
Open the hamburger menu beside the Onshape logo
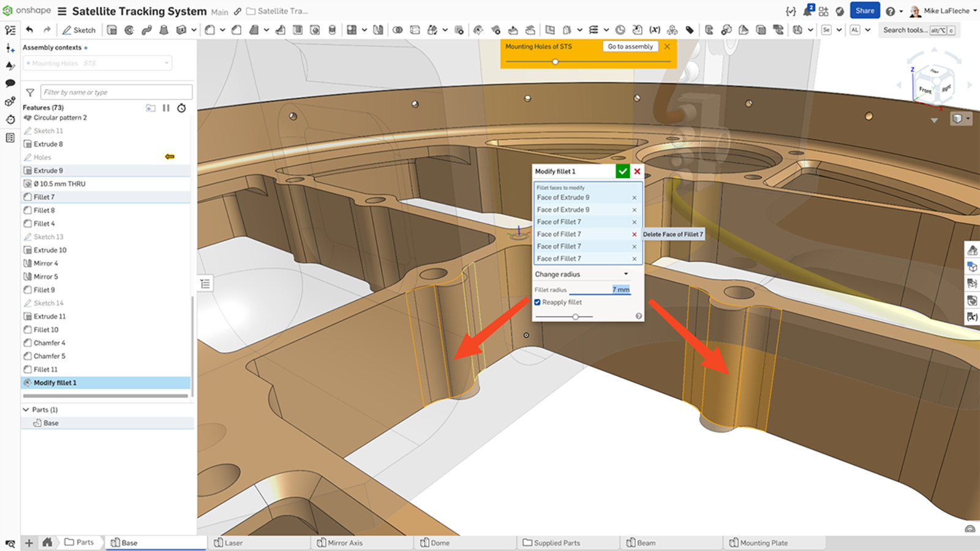pyautogui.click(x=61, y=10)
